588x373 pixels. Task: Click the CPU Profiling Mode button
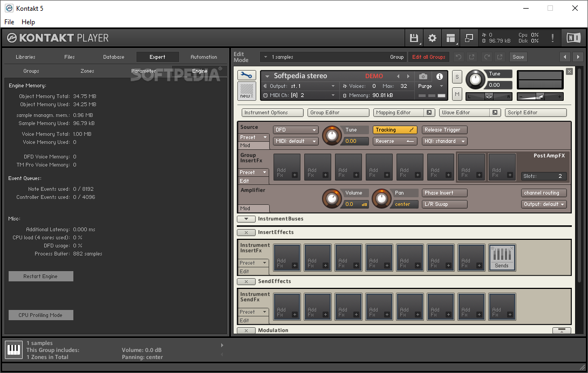pyautogui.click(x=41, y=315)
